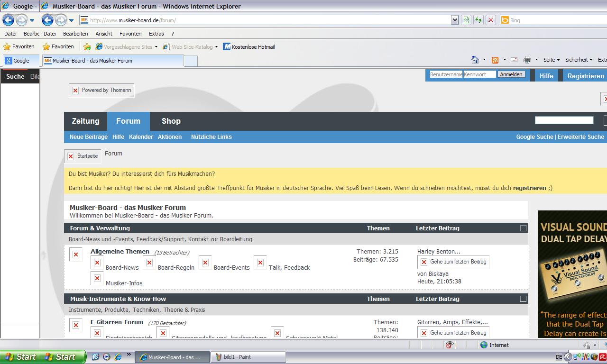Open the Erweiterte Suche link

(581, 136)
